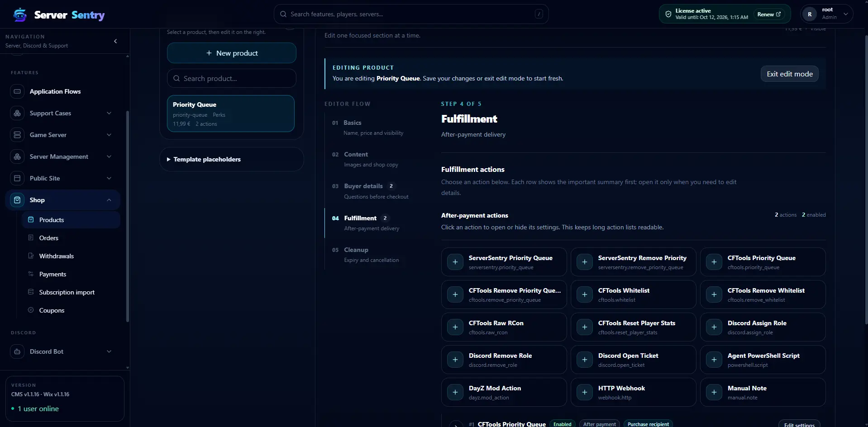Click the Public Site sidebar icon

17,178
